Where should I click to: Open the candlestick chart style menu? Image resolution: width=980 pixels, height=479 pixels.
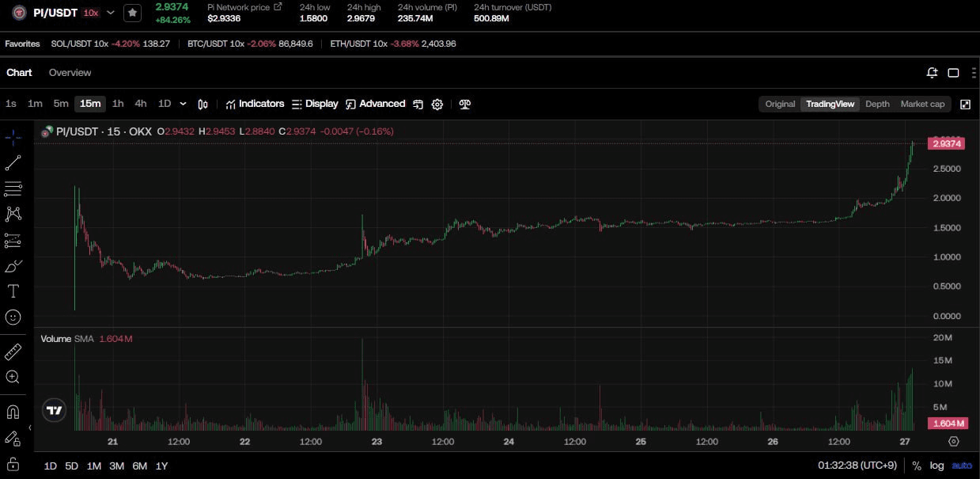pyautogui.click(x=203, y=104)
